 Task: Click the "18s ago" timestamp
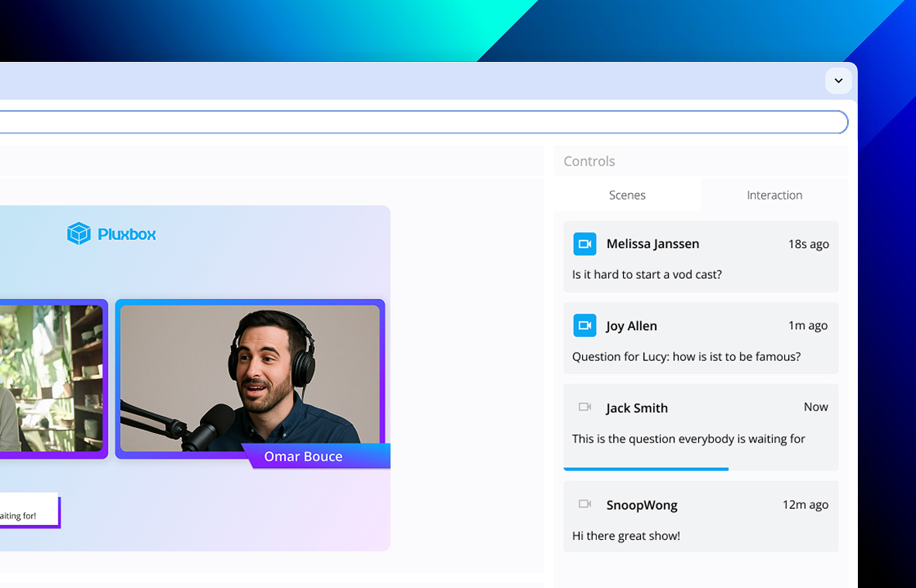pyautogui.click(x=808, y=244)
